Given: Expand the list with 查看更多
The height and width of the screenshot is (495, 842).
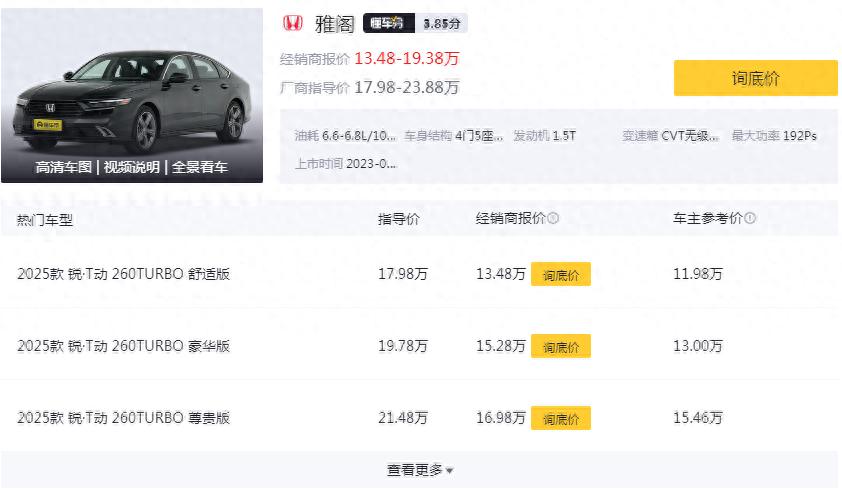Looking at the screenshot, I should tap(420, 470).
